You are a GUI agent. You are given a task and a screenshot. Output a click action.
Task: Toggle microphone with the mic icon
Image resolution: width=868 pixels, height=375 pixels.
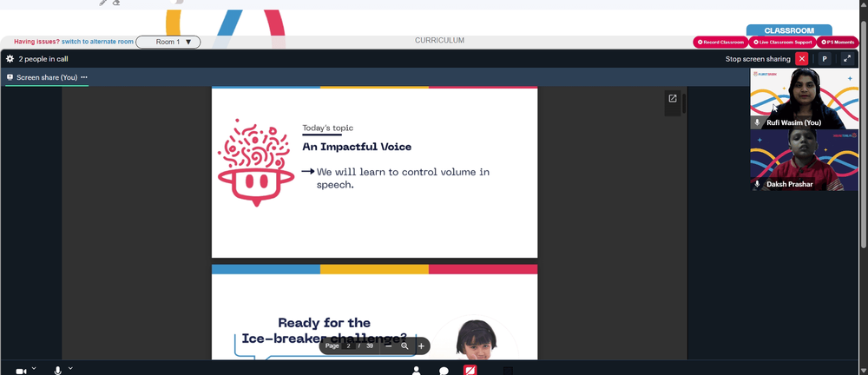(x=57, y=371)
